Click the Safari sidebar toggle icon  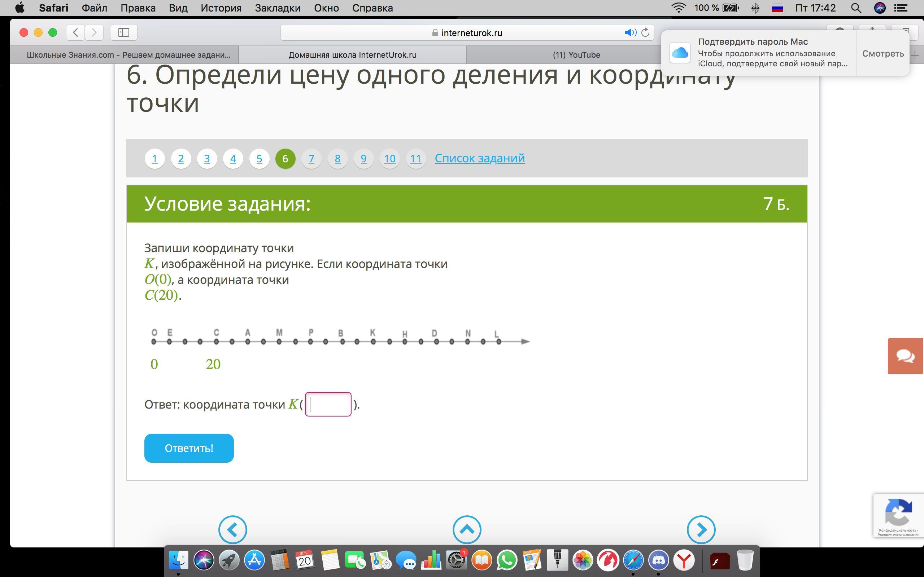(x=123, y=32)
